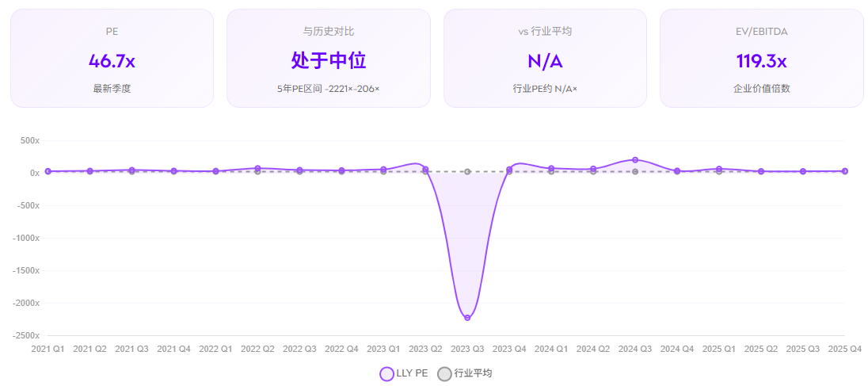Click the gray industry average point at 2024 Q3

tap(635, 171)
